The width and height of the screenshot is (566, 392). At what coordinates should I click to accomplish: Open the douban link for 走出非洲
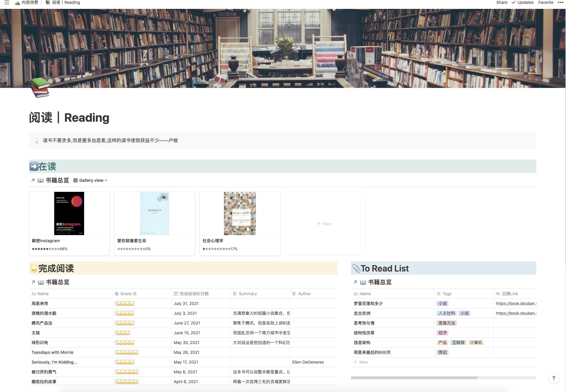(516, 313)
